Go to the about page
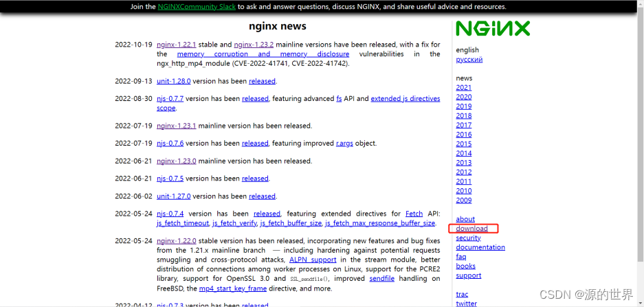Screen dimensions: 644x307 click(x=465, y=219)
